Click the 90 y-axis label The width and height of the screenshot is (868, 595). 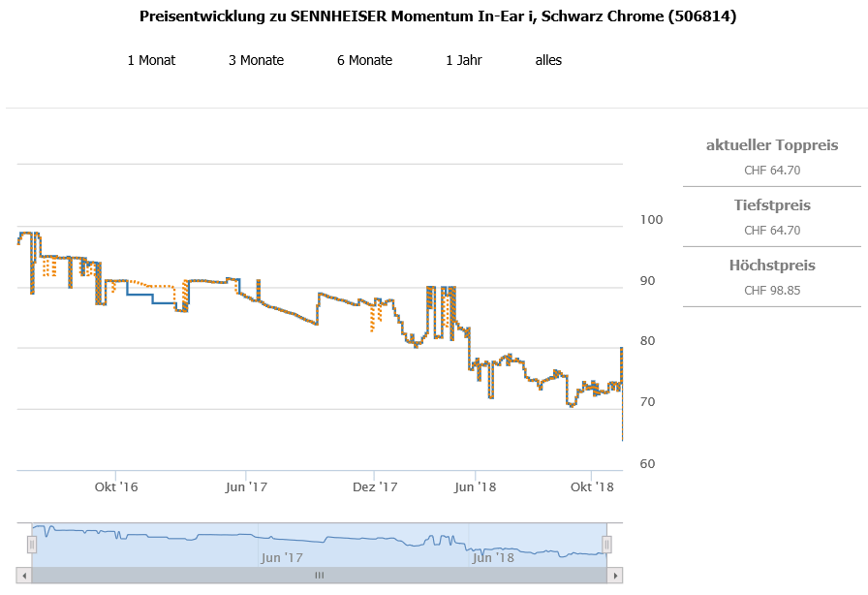coord(648,280)
